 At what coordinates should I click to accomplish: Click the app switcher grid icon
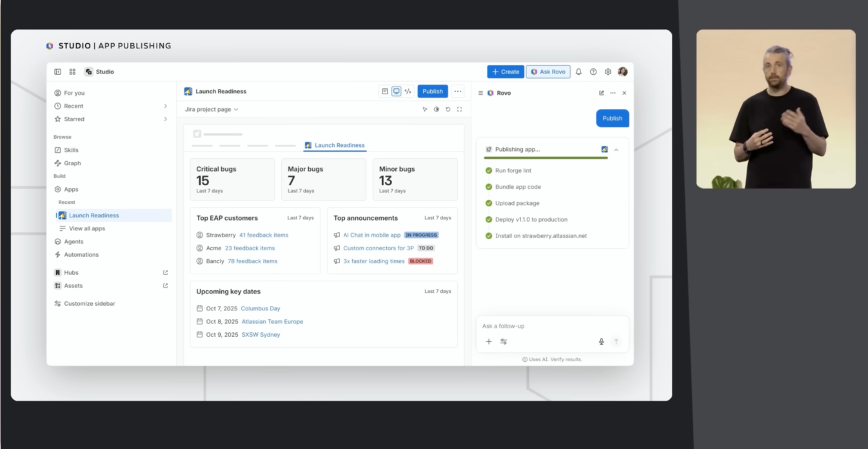point(72,72)
